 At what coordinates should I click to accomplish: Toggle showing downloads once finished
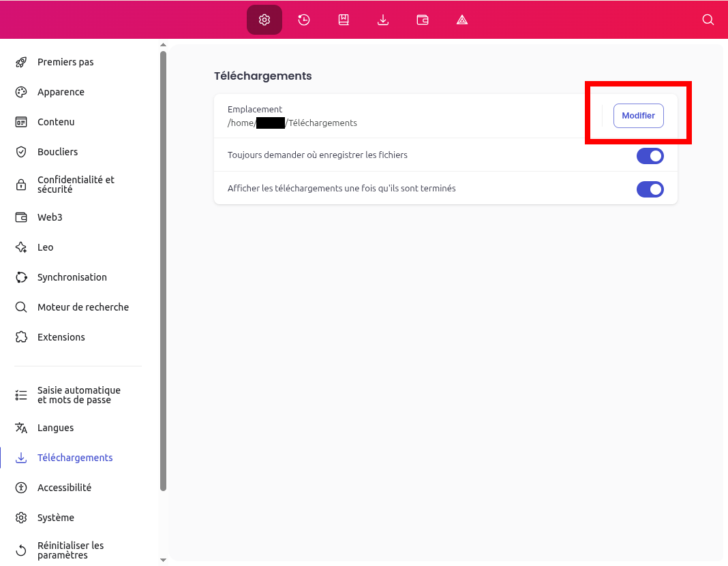[650, 189]
